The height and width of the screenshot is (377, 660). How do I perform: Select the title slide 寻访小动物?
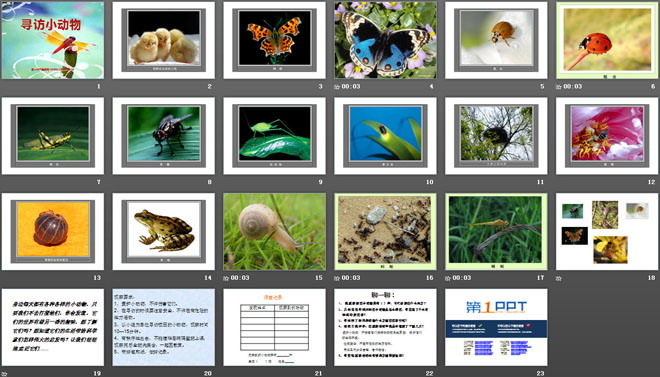point(53,40)
